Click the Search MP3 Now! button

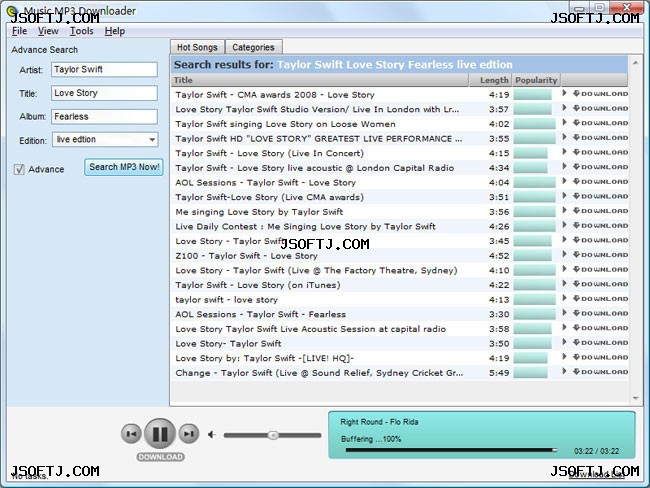pos(124,167)
